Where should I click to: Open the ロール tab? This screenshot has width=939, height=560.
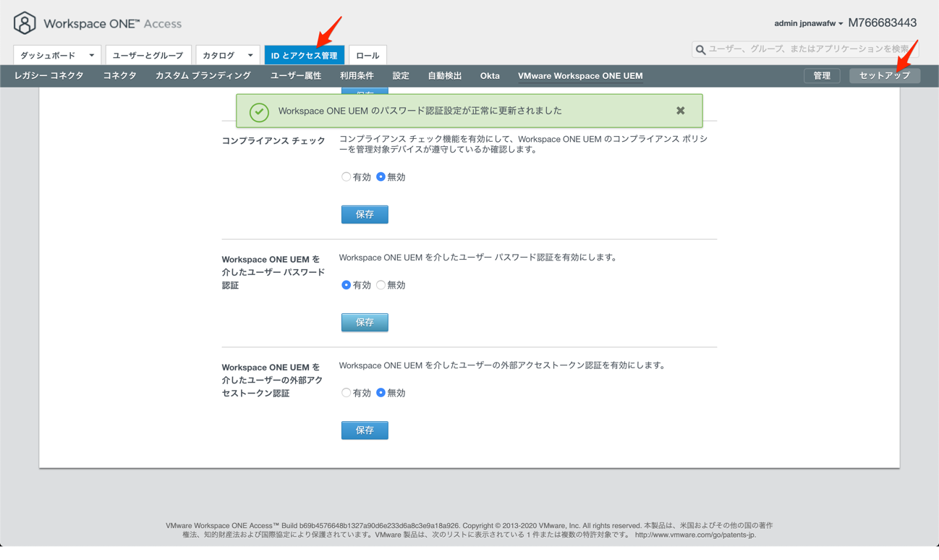pos(367,55)
